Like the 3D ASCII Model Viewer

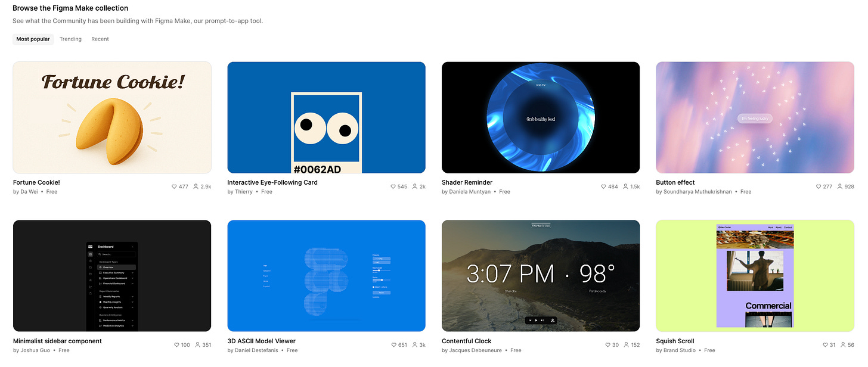393,345
